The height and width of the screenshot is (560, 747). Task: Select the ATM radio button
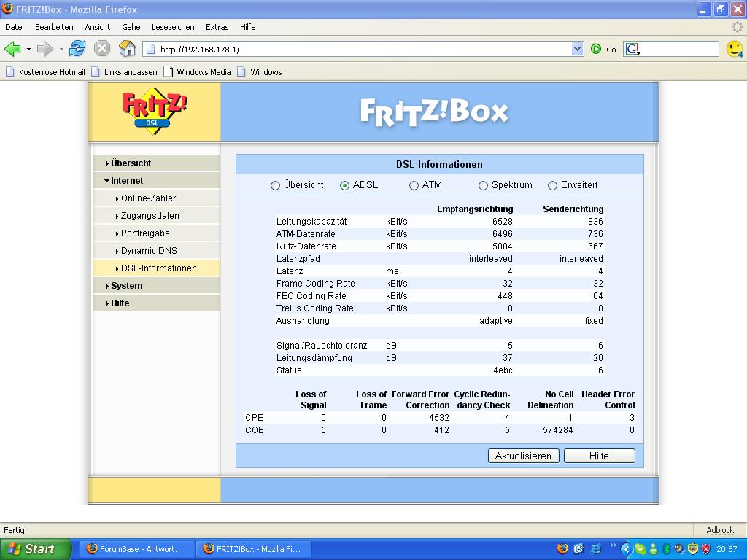pyautogui.click(x=414, y=186)
